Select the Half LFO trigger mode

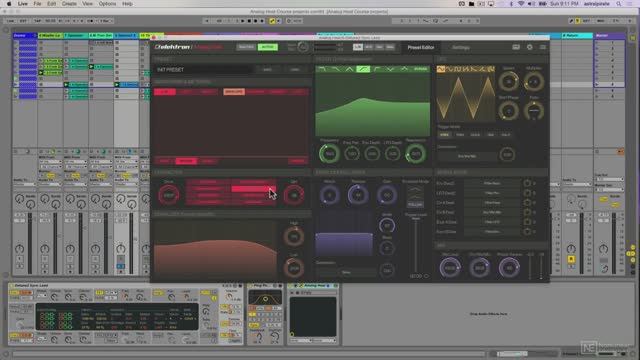pos(506,134)
